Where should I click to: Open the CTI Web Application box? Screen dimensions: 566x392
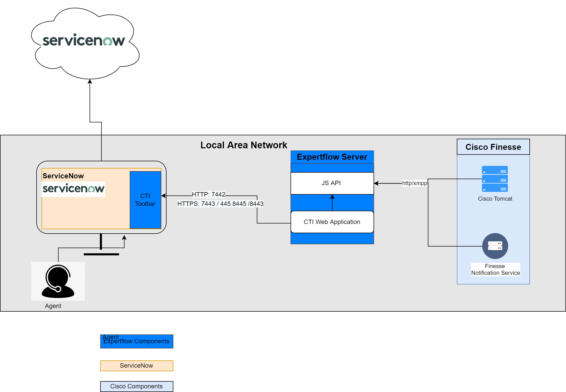click(x=332, y=222)
